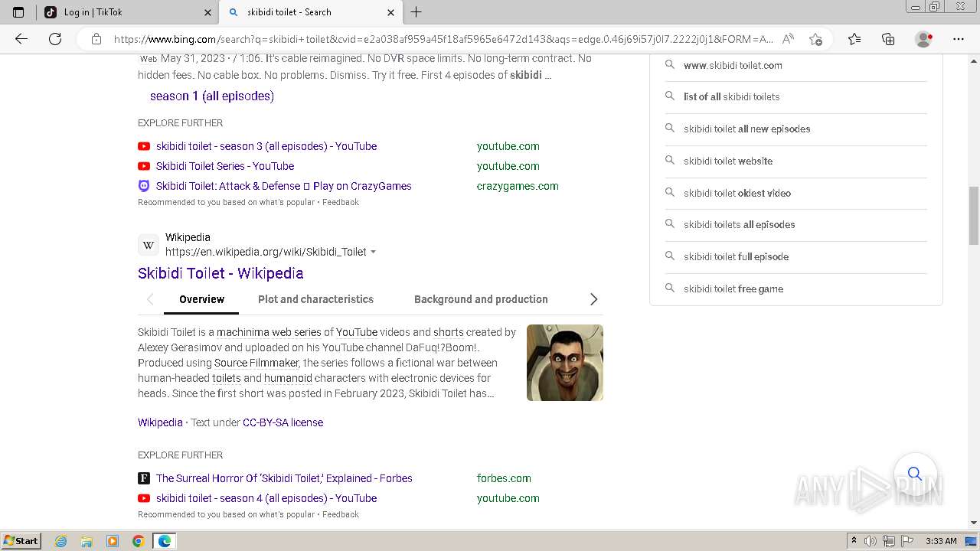Add this page to favorites star icon

click(x=815, y=39)
